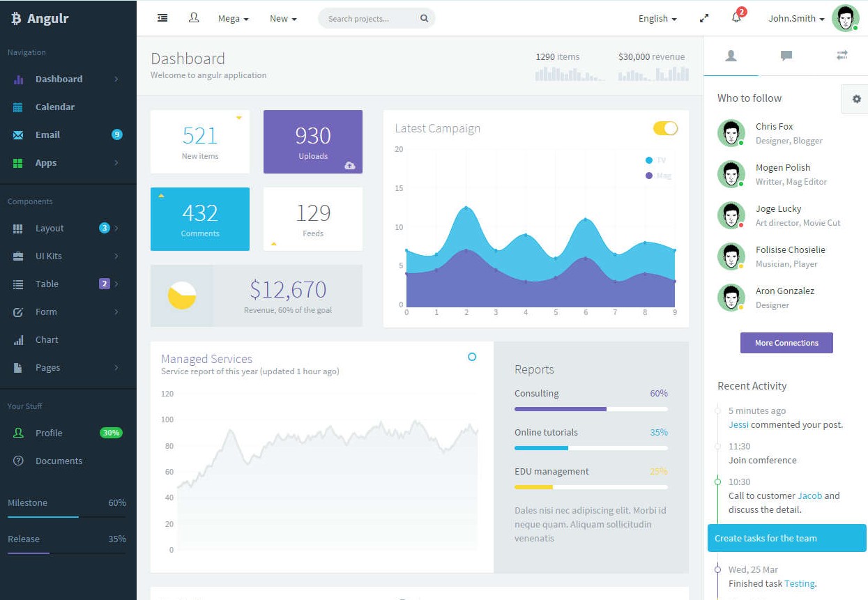Click the search magnifier icon
This screenshot has width=868, height=600.
(424, 19)
